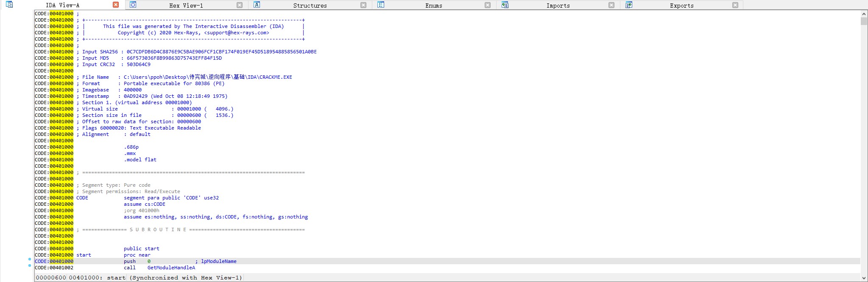Click the Input MD5 hash line
Image resolution: width=868 pixels, height=282 pixels.
coord(149,58)
